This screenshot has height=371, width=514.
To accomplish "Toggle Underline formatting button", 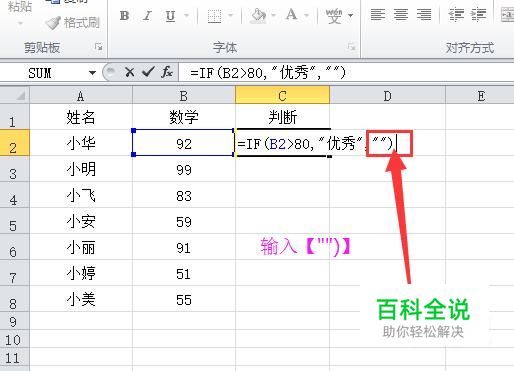I will pos(170,15).
